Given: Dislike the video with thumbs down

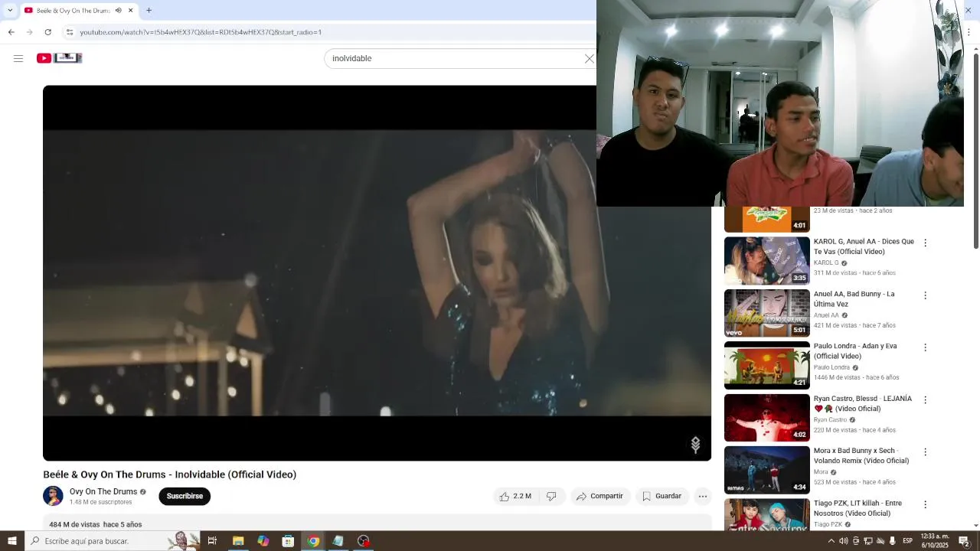Looking at the screenshot, I should tap(551, 497).
